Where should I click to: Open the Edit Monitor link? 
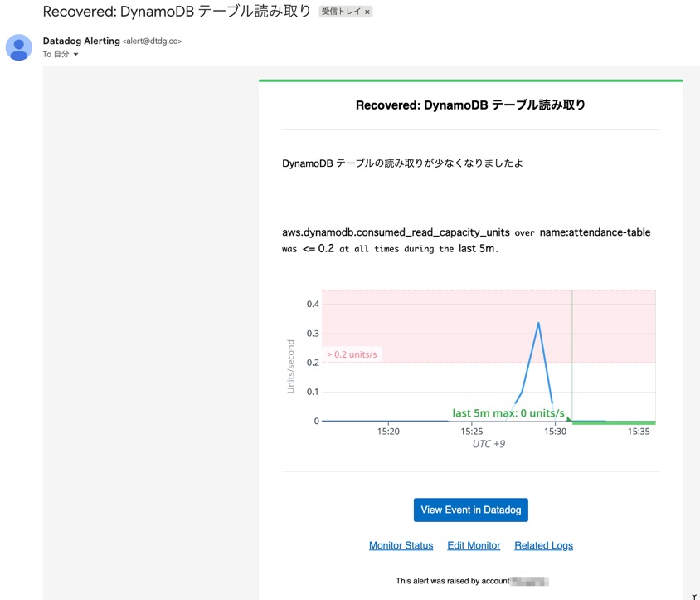pyautogui.click(x=473, y=545)
